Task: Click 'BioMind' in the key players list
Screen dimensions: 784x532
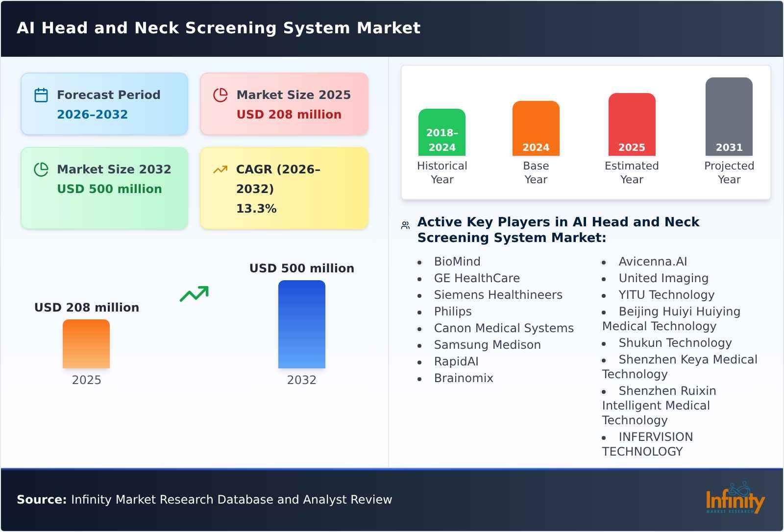Action: coord(457,262)
